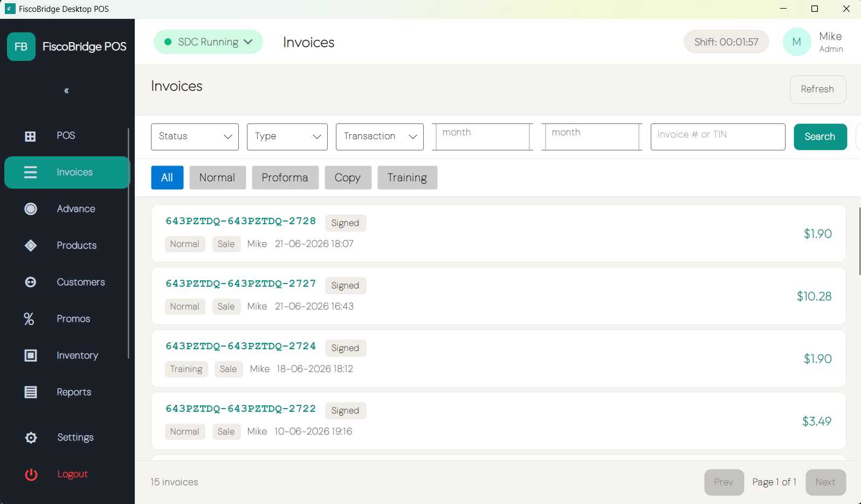Select the All invoices tab
This screenshot has width=861, height=504.
167,178
